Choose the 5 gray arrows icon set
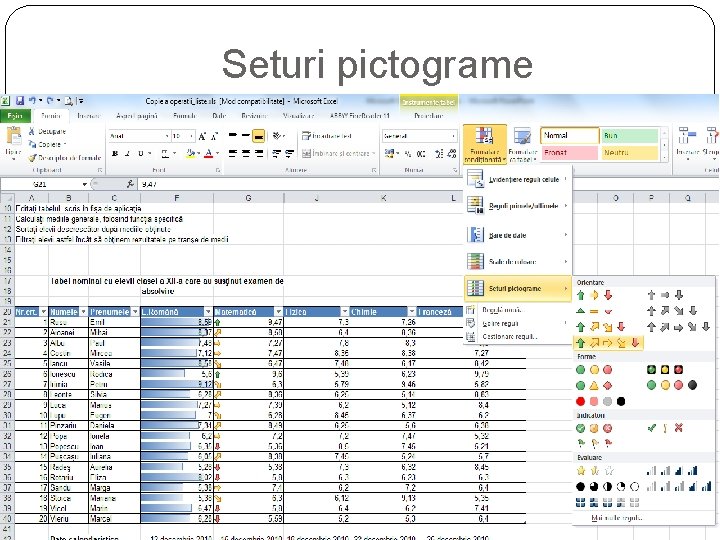The width and height of the screenshot is (720, 540). tap(679, 327)
